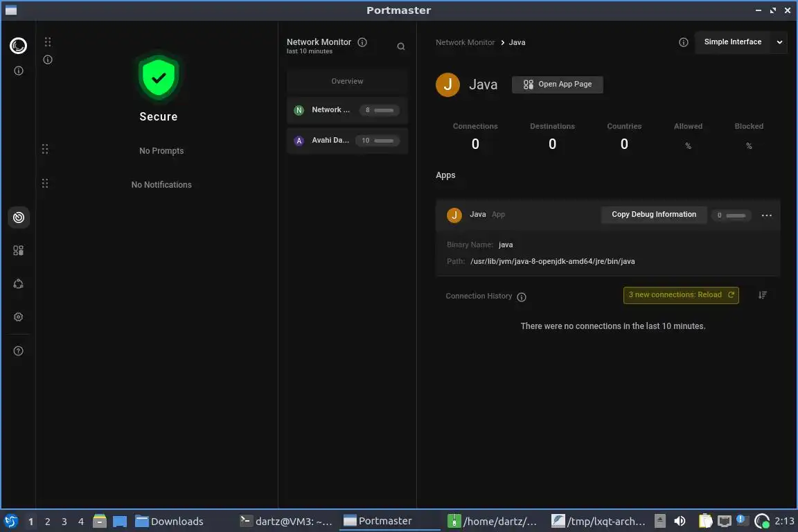Image resolution: width=798 pixels, height=532 pixels.
Task: Click the large Java app avatar
Action: coord(448,85)
